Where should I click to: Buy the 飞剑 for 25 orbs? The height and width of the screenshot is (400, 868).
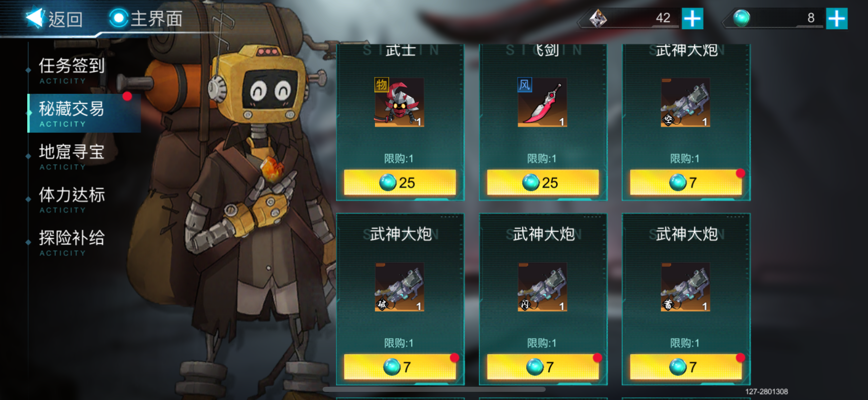[x=543, y=183]
